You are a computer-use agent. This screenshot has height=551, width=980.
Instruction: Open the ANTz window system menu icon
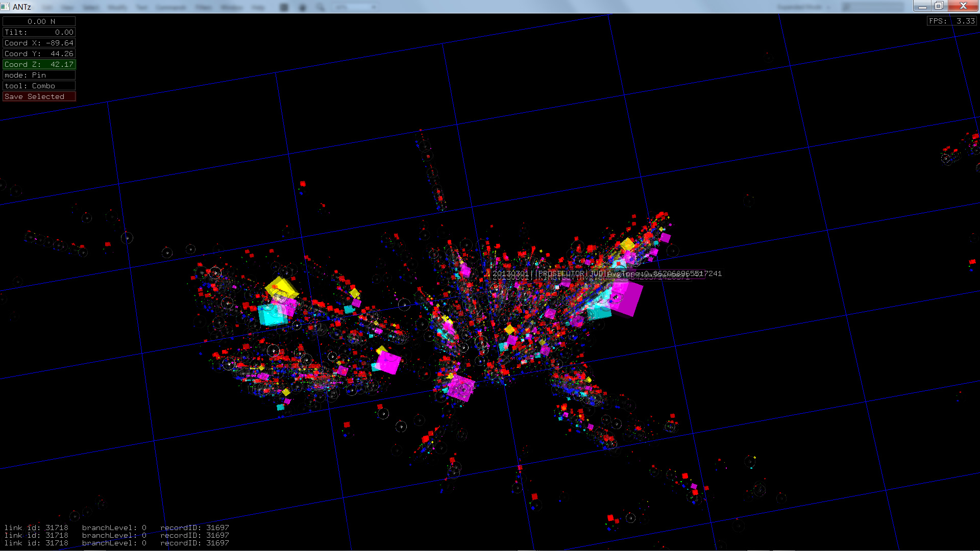pos(5,7)
